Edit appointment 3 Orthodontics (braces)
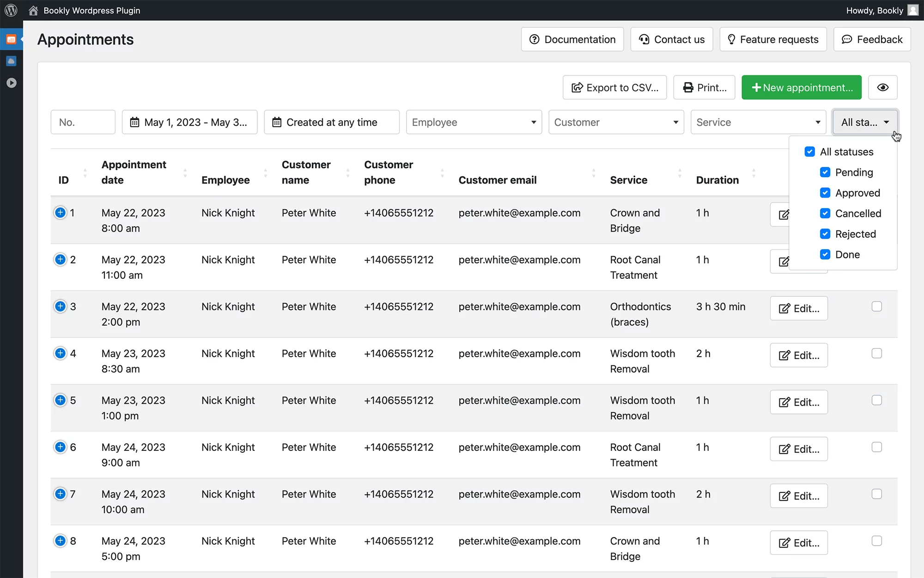Viewport: 924px width, 578px height. (x=799, y=308)
